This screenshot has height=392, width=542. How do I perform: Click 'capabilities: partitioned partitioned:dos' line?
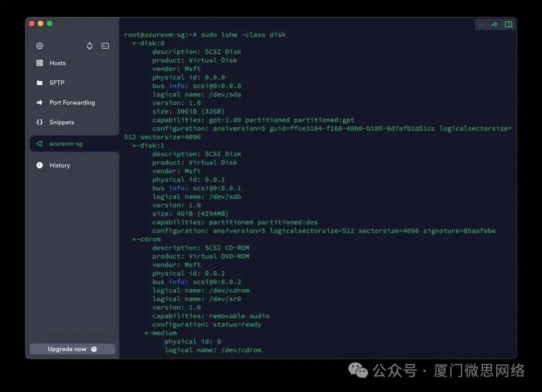click(x=235, y=222)
